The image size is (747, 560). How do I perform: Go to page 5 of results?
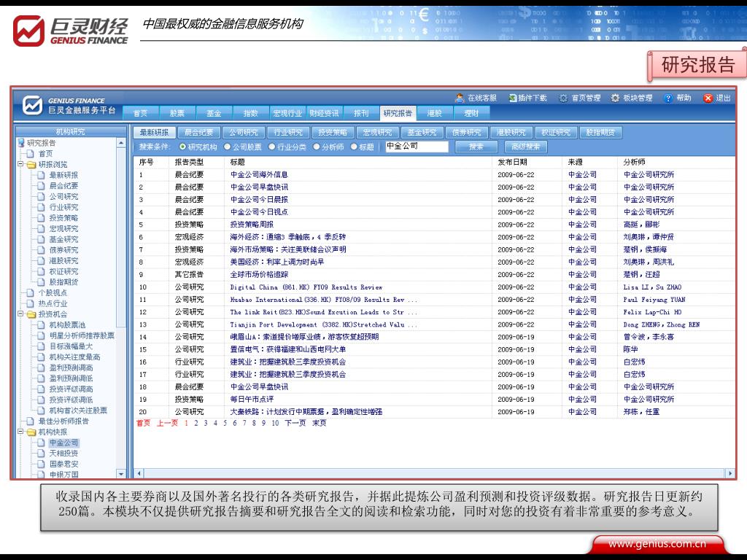(x=225, y=423)
